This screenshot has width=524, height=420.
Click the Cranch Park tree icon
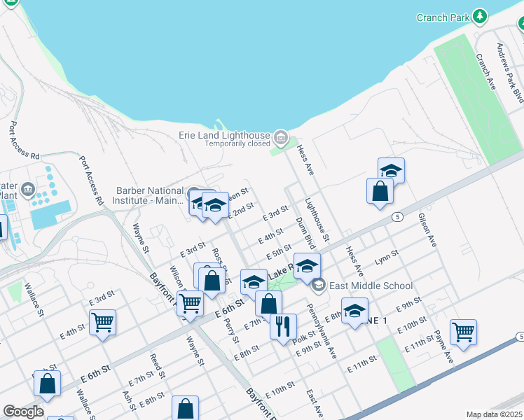(479, 16)
